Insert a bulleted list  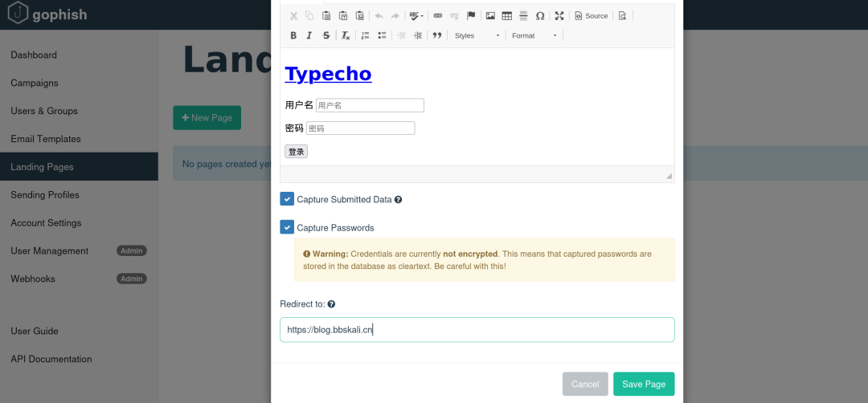coord(382,35)
